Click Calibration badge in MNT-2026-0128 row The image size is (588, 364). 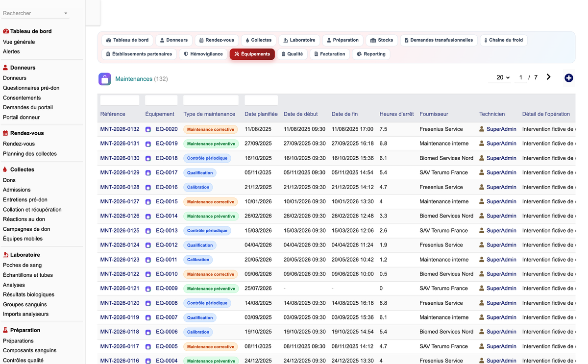[x=198, y=187]
